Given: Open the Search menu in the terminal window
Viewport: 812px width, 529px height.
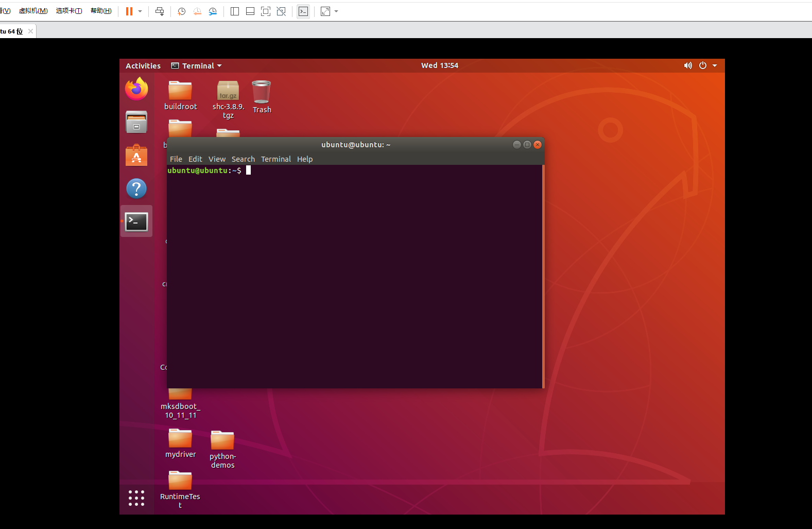Looking at the screenshot, I should coord(243,159).
